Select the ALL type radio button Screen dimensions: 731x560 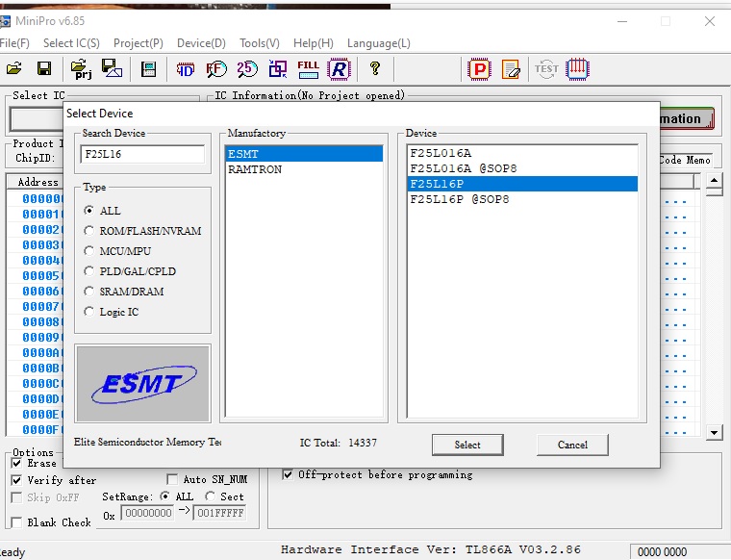[89, 211]
